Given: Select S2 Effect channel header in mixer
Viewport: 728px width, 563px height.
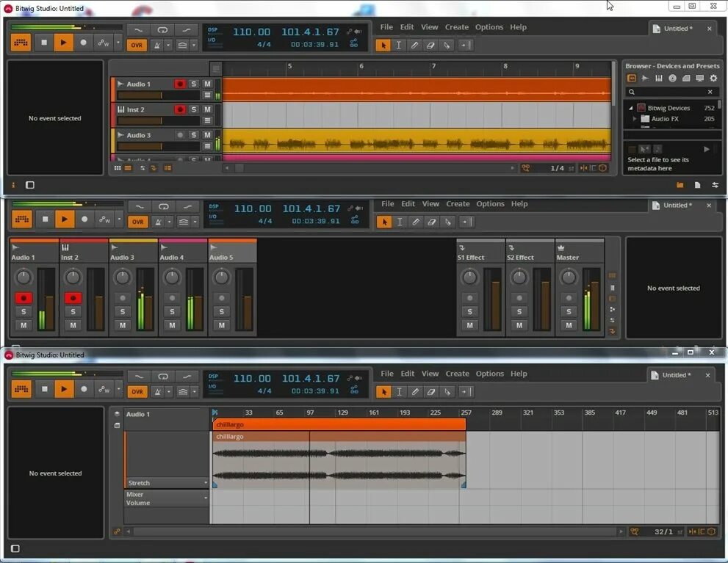Looking at the screenshot, I should 530,253.
